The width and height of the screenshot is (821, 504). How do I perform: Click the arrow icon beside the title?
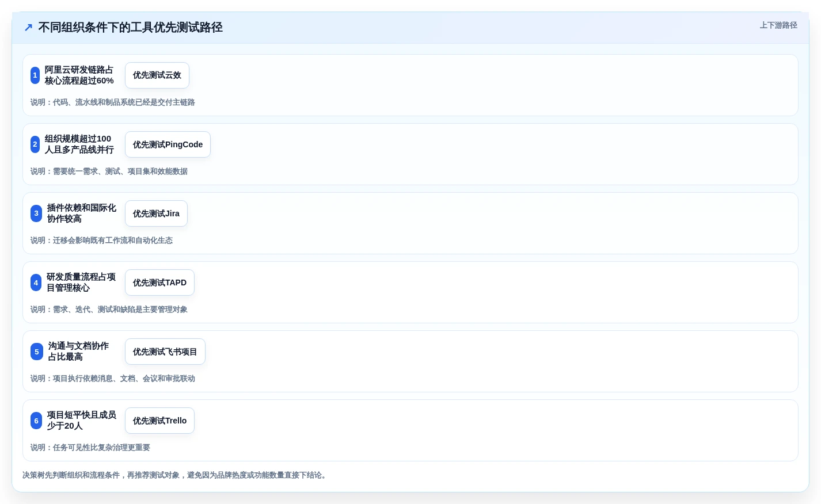tap(28, 28)
